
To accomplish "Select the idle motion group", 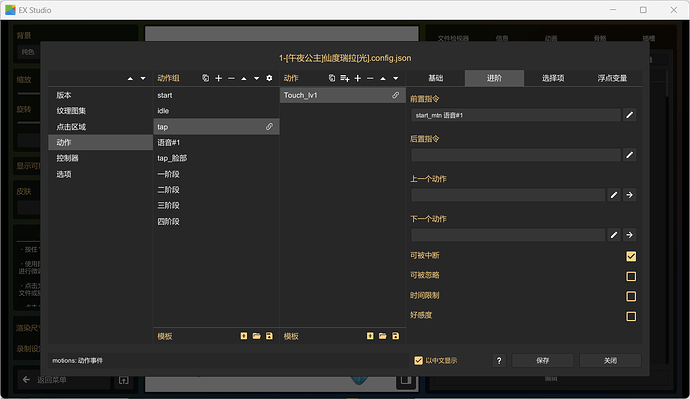I will (x=216, y=111).
